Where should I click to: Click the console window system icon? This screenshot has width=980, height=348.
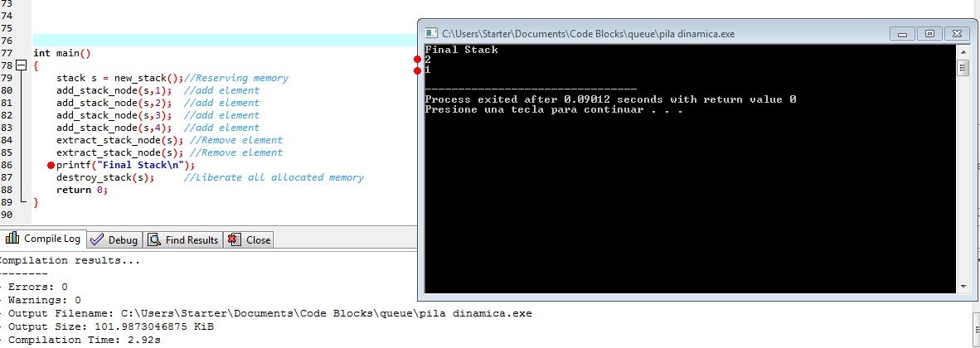(x=430, y=34)
